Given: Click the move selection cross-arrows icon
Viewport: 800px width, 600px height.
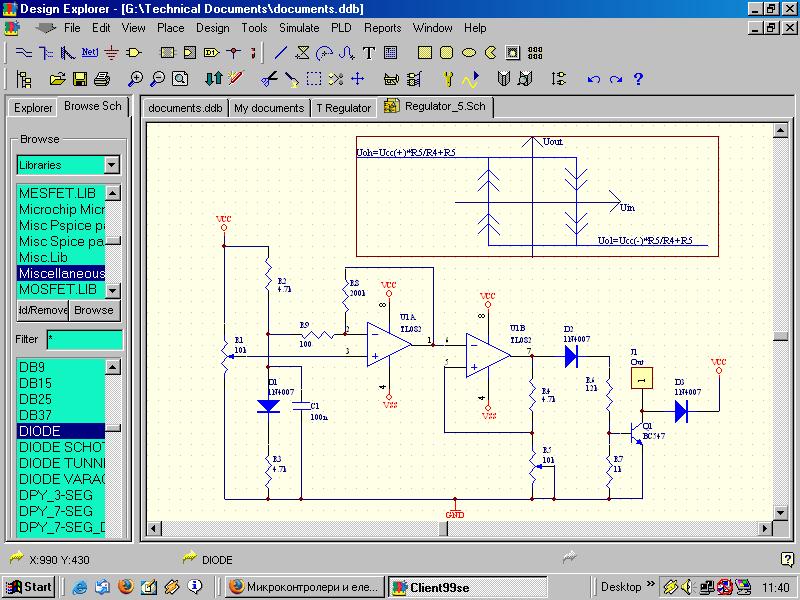Looking at the screenshot, I should point(358,79).
